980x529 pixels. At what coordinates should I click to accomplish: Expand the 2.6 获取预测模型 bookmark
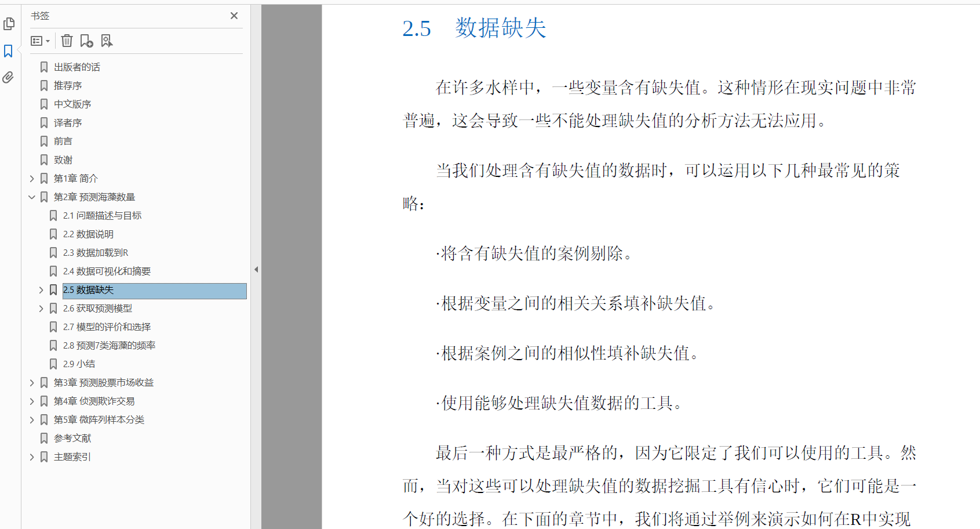pyautogui.click(x=41, y=308)
